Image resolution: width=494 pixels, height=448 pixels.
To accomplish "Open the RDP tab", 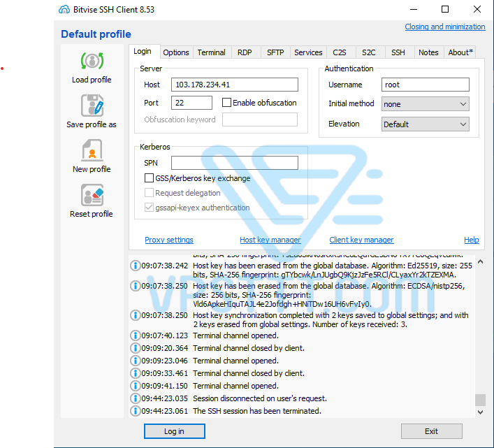I will coord(245,52).
